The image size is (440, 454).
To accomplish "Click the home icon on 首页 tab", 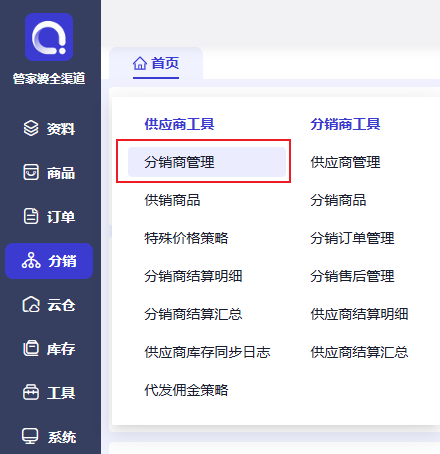I will tap(140, 63).
